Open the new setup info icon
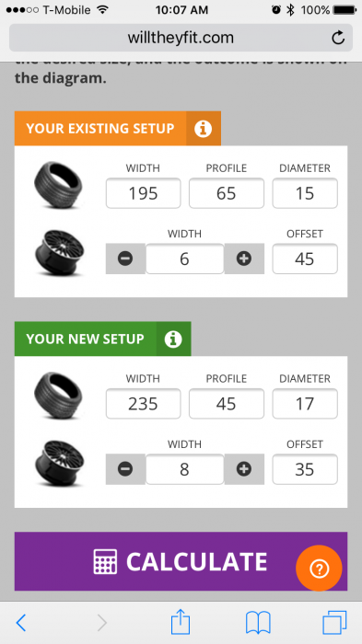The image size is (362, 644). coord(173,339)
